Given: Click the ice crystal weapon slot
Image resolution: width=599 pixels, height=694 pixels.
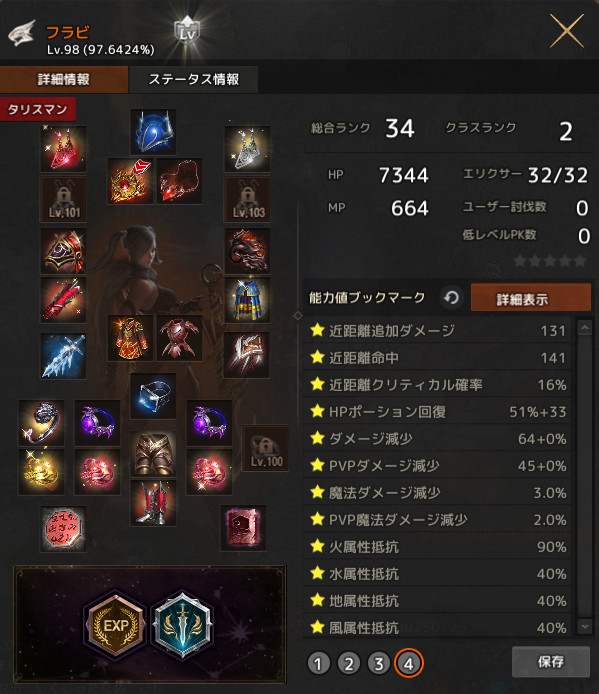Looking at the screenshot, I should 63,356.
